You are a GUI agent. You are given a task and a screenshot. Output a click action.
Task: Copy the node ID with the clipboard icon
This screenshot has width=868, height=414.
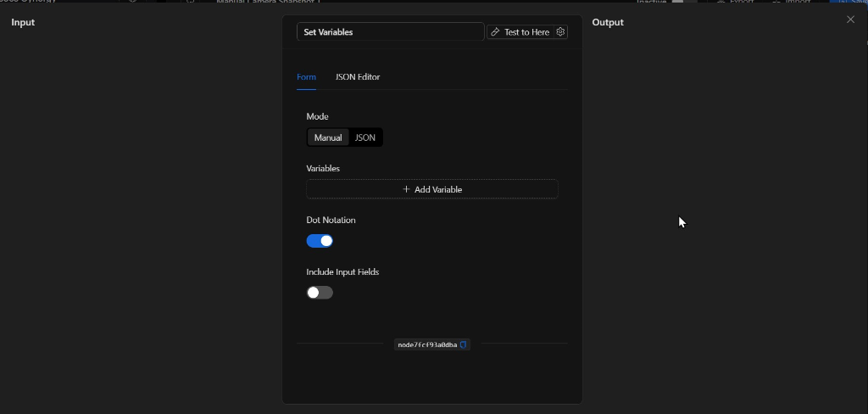464,344
